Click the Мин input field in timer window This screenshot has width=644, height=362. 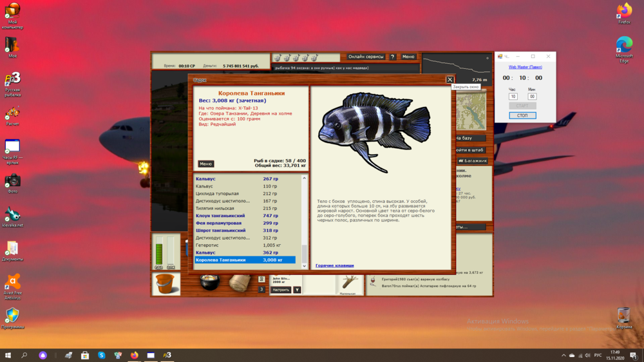(x=532, y=97)
